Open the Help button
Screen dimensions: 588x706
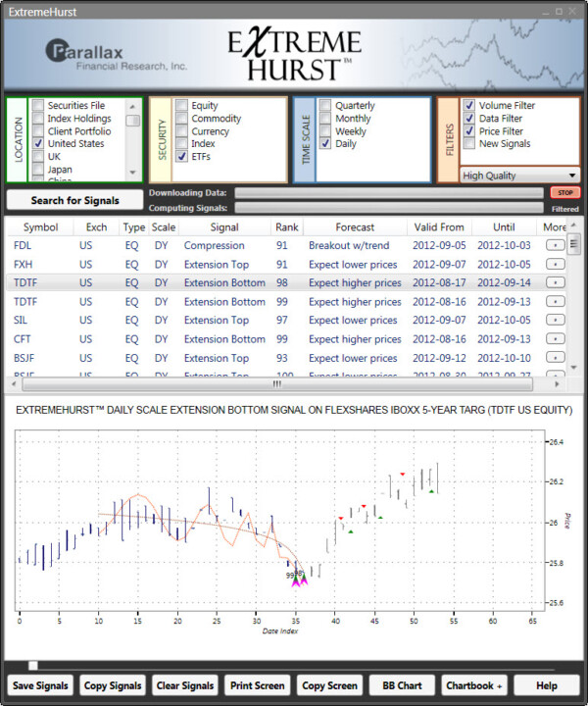click(547, 685)
